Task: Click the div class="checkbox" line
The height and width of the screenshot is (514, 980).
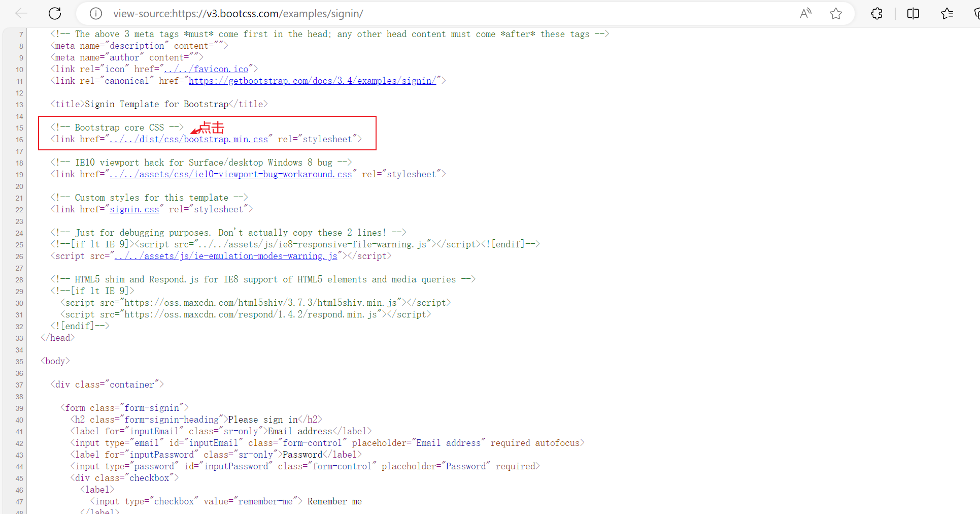Action: click(x=124, y=478)
